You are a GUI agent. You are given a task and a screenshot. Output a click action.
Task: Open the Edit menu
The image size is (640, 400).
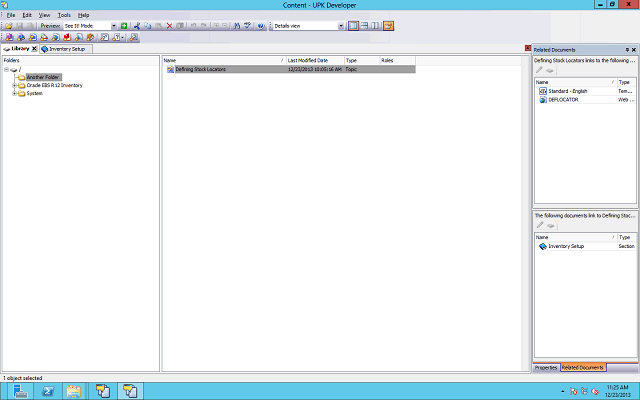tap(27, 15)
